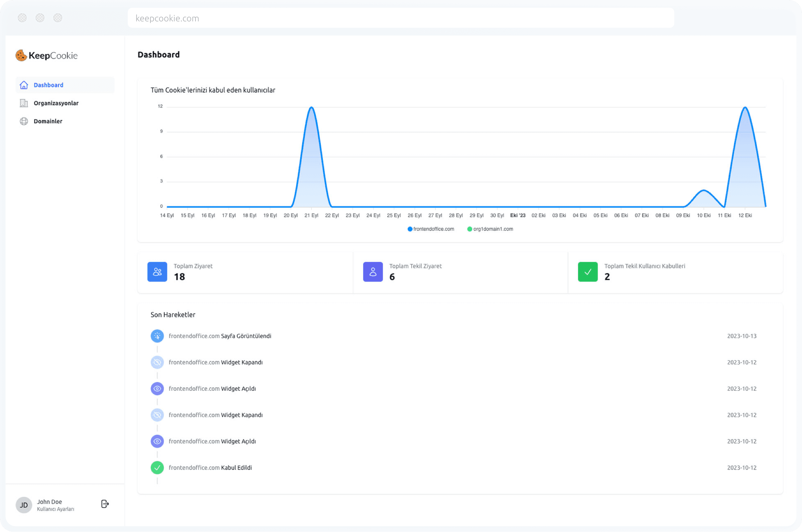Viewport: 802px width, 532px height.
Task: Click the Sayfa Görüntülendi activity icon
Action: (x=157, y=336)
